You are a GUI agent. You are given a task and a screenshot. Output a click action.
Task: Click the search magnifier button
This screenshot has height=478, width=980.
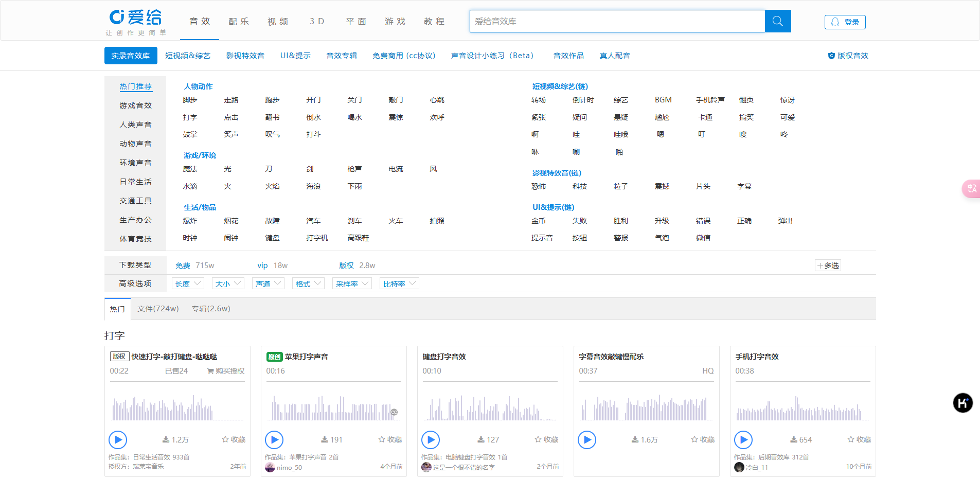point(777,21)
